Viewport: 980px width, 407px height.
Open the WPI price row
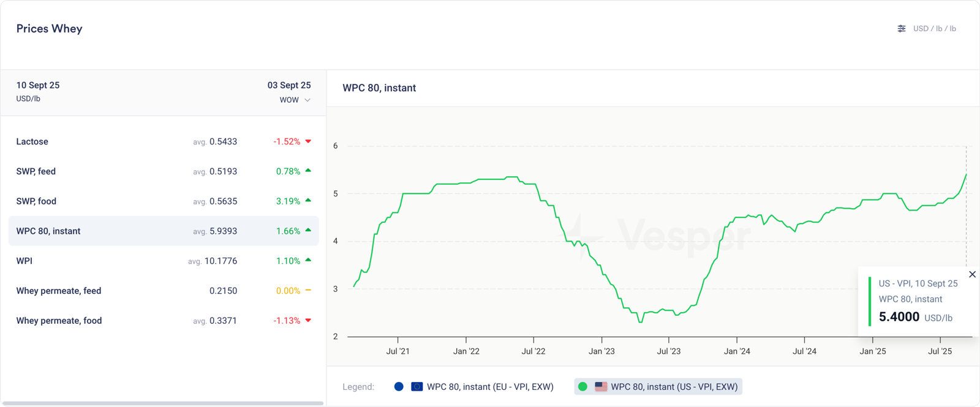tap(163, 261)
